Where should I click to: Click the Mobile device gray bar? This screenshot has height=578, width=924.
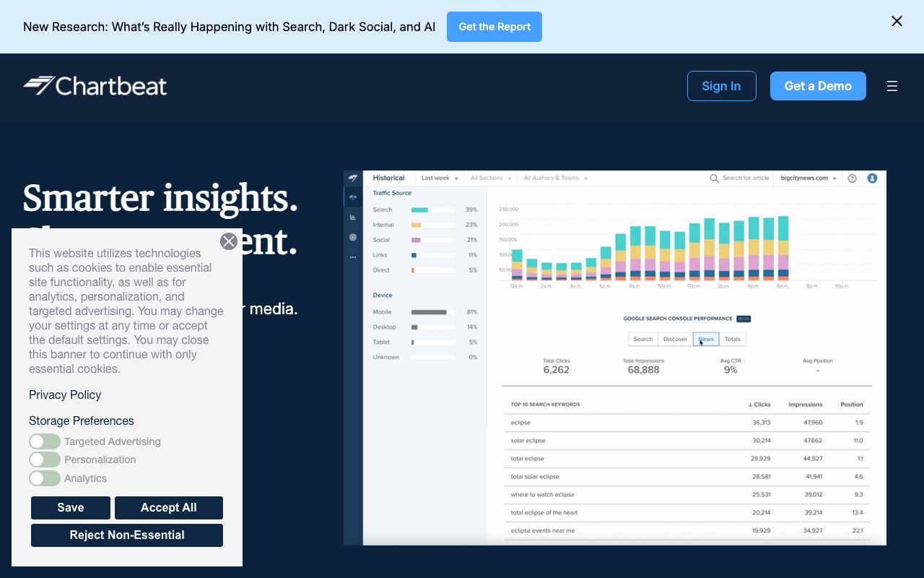pos(429,312)
